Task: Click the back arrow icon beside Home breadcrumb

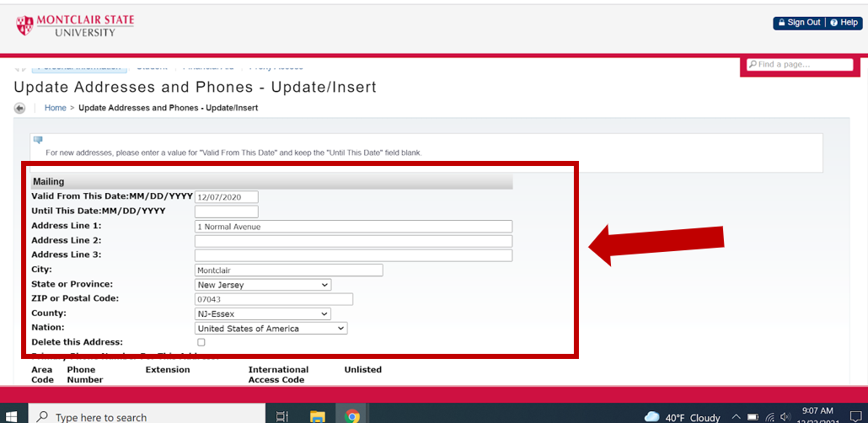Action: click(19, 109)
